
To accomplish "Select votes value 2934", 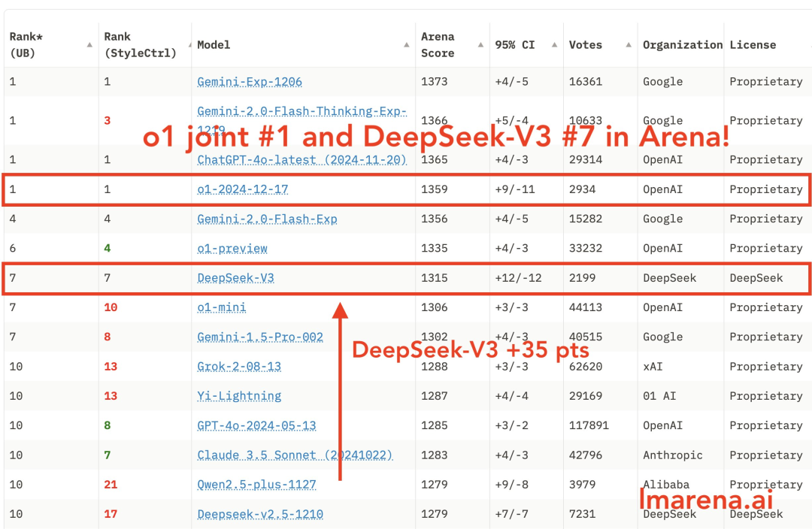I will pyautogui.click(x=582, y=189).
